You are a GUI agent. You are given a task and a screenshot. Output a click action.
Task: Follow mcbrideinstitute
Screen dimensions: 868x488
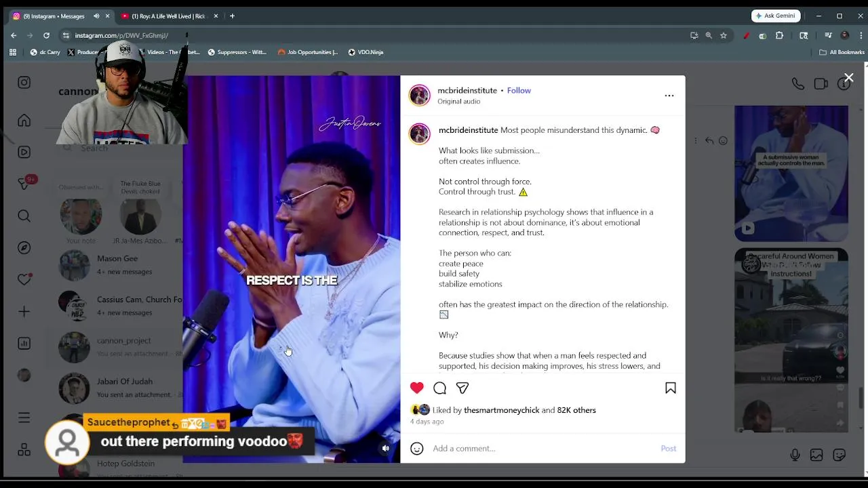(x=519, y=90)
